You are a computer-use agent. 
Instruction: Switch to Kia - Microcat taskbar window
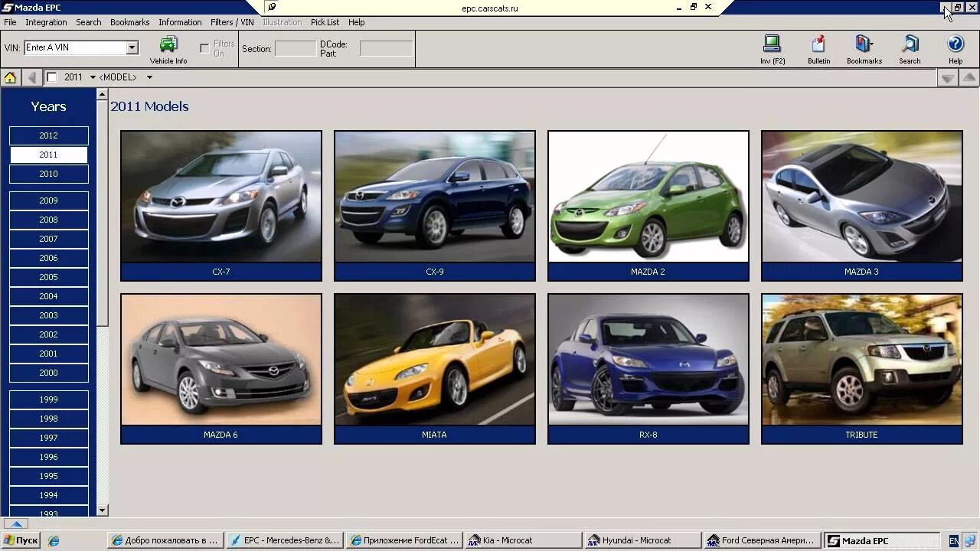pyautogui.click(x=524, y=540)
